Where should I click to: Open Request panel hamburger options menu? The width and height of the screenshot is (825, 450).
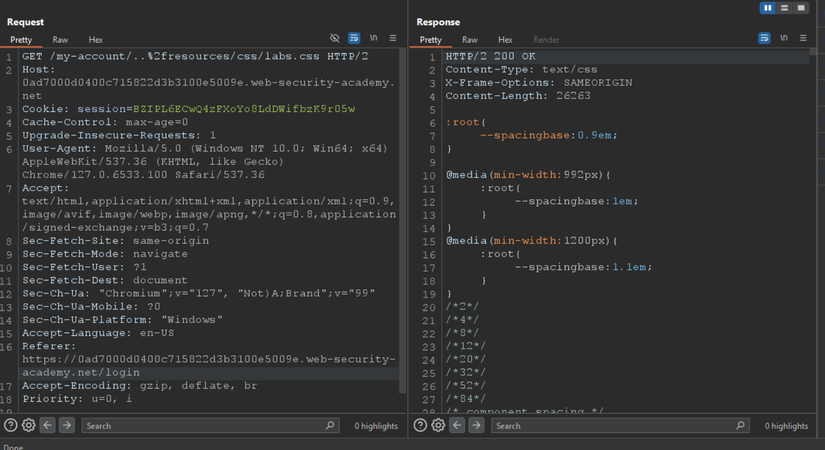[x=393, y=38]
